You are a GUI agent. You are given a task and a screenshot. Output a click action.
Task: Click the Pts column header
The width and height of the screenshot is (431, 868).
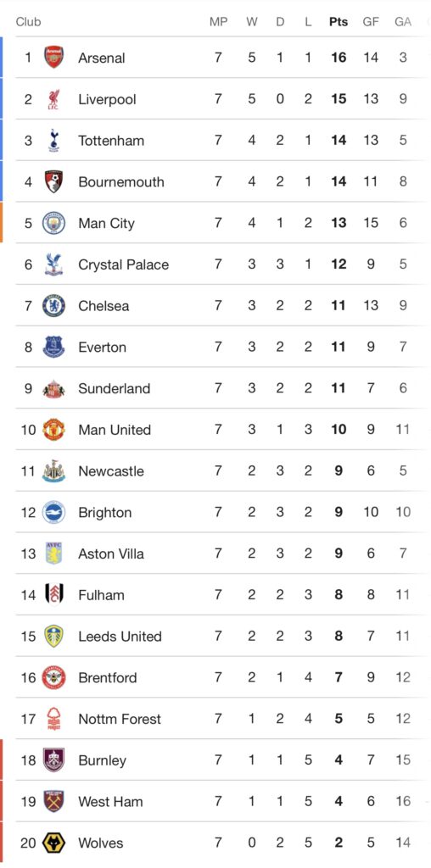point(339,21)
